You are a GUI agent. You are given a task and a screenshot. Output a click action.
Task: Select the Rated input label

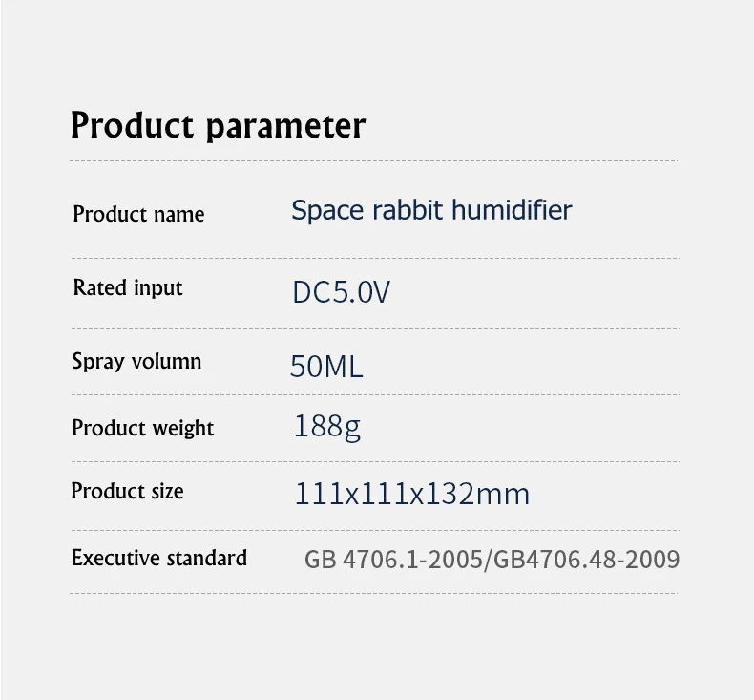128,288
